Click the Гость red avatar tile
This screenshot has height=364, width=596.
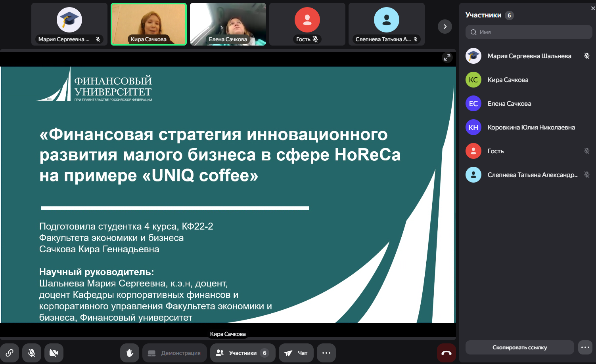(307, 21)
